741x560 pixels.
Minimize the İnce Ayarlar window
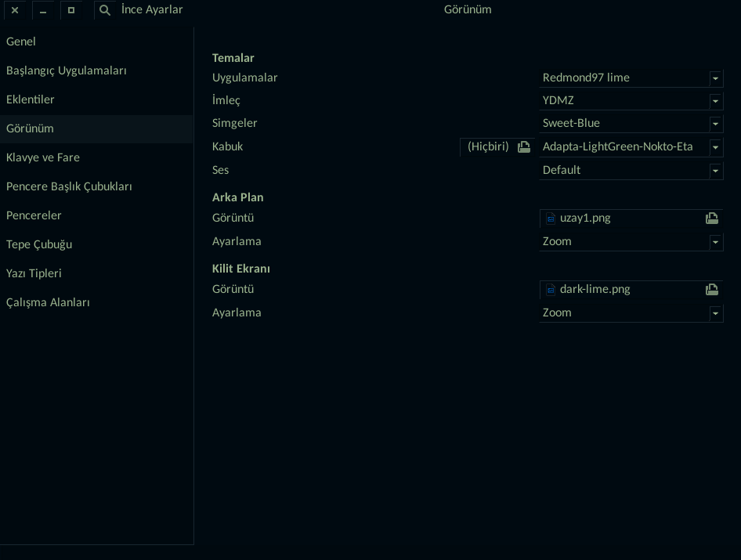click(43, 10)
